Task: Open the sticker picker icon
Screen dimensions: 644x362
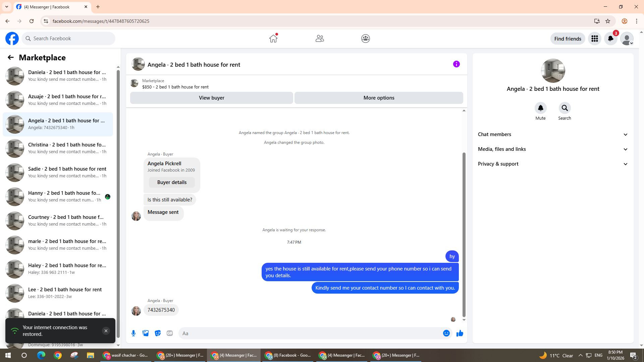Action: tap(158, 333)
